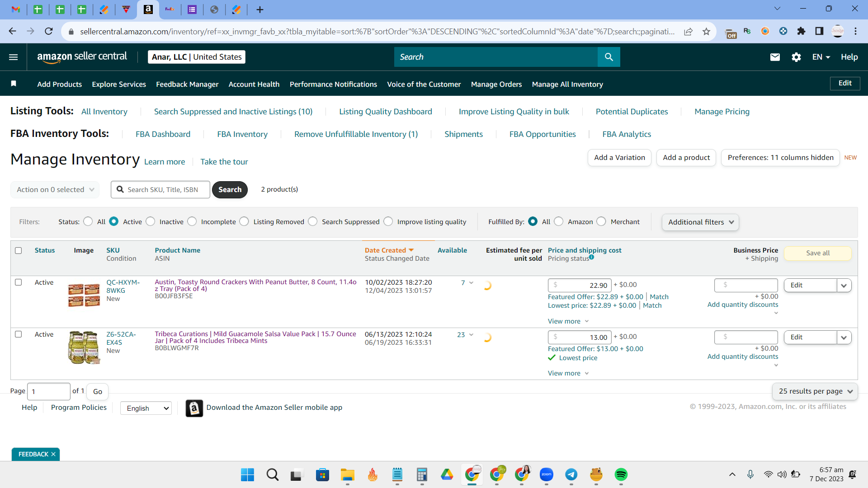Tick the select-all header checkbox
The image size is (868, 488).
(19, 251)
